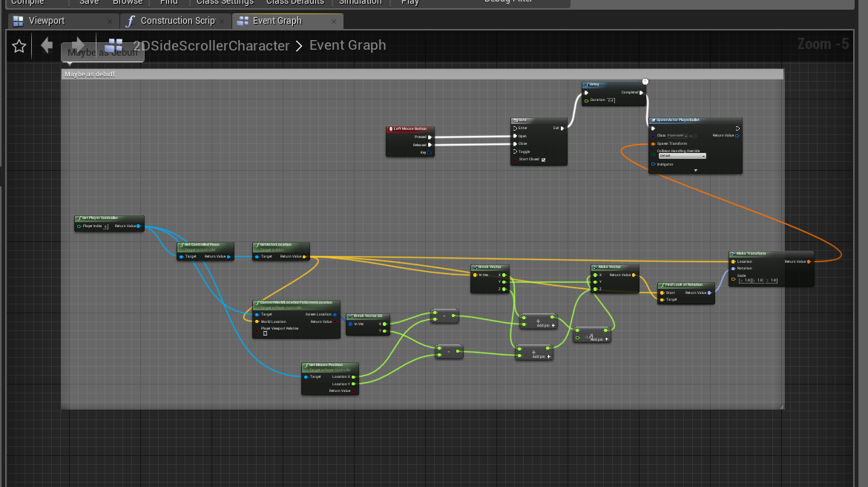
Task: Click the favorites star icon in breadcrumb bar
Action: (x=19, y=46)
